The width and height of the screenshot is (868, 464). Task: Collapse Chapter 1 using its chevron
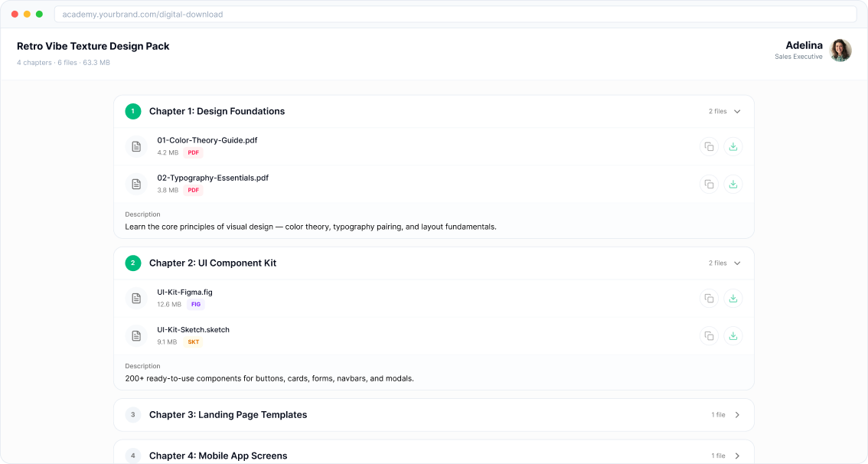coord(737,112)
